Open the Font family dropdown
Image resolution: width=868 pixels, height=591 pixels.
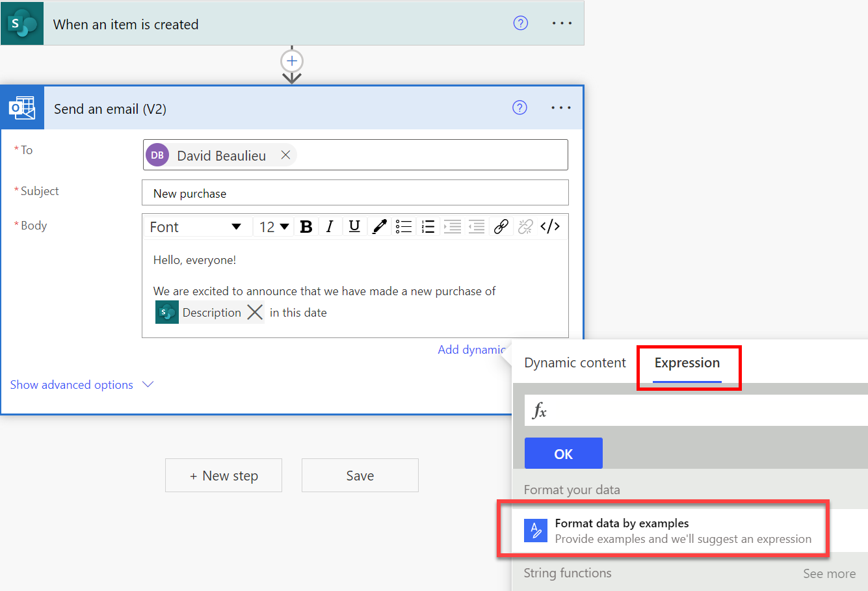(195, 226)
